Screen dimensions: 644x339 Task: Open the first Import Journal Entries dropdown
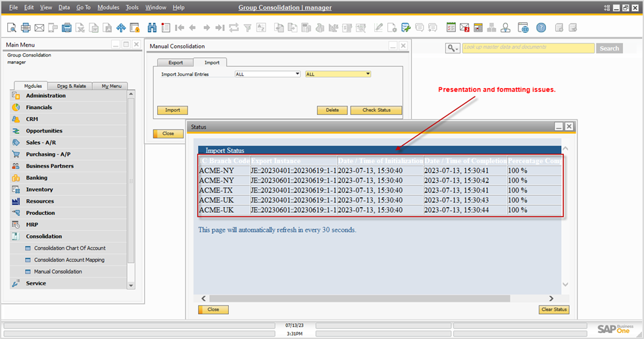coord(267,74)
